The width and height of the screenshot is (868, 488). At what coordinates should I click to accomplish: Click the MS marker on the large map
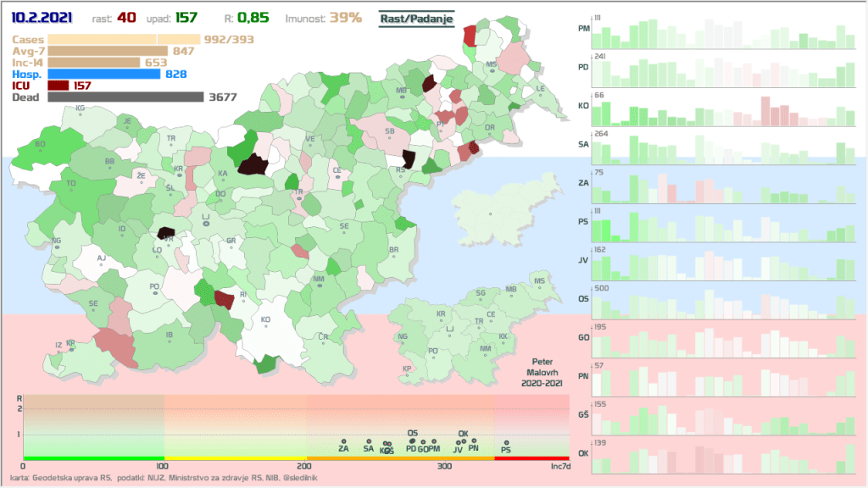[492, 70]
